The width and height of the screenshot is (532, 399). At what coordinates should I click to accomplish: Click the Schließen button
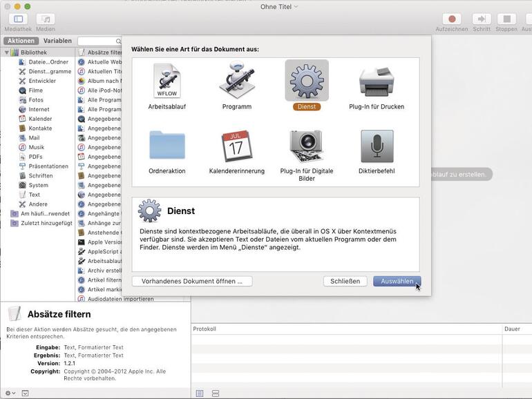click(x=345, y=281)
